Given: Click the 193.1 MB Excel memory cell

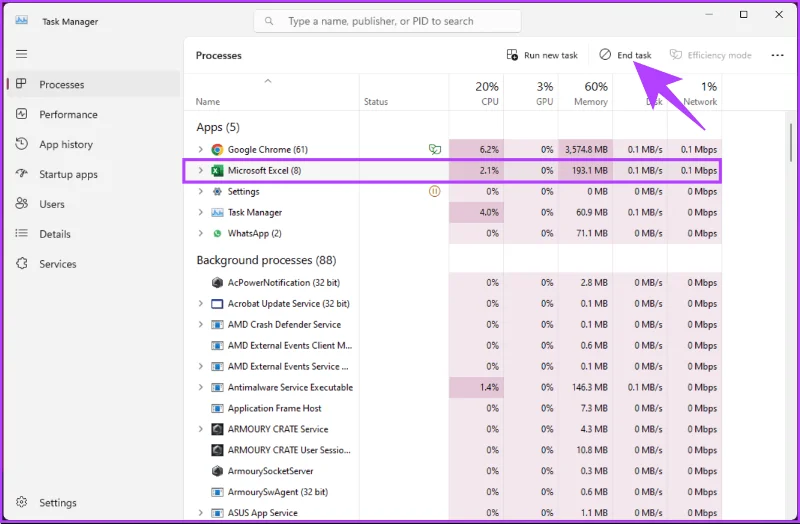Looking at the screenshot, I should pos(586,170).
